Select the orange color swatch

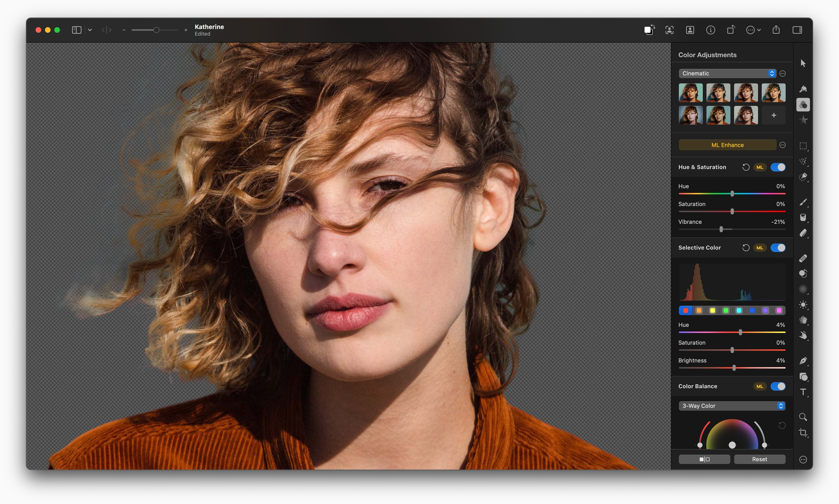click(x=699, y=310)
